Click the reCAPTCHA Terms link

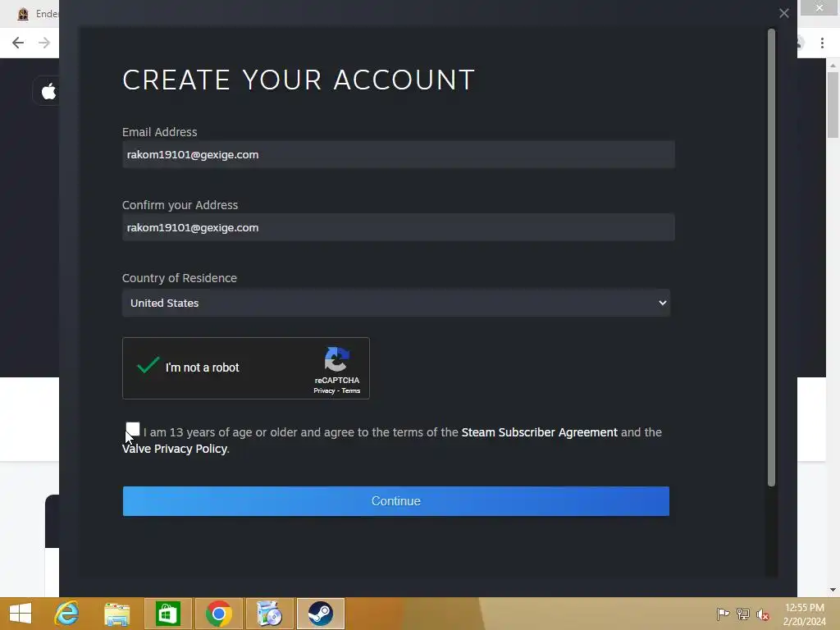[x=351, y=390]
